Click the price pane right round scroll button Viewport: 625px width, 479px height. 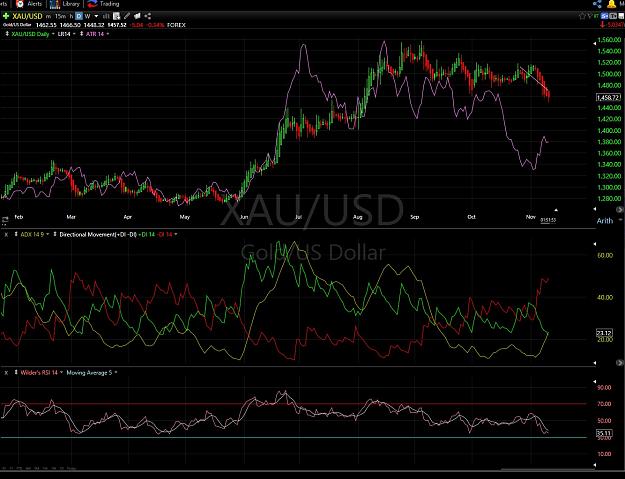click(x=620, y=210)
